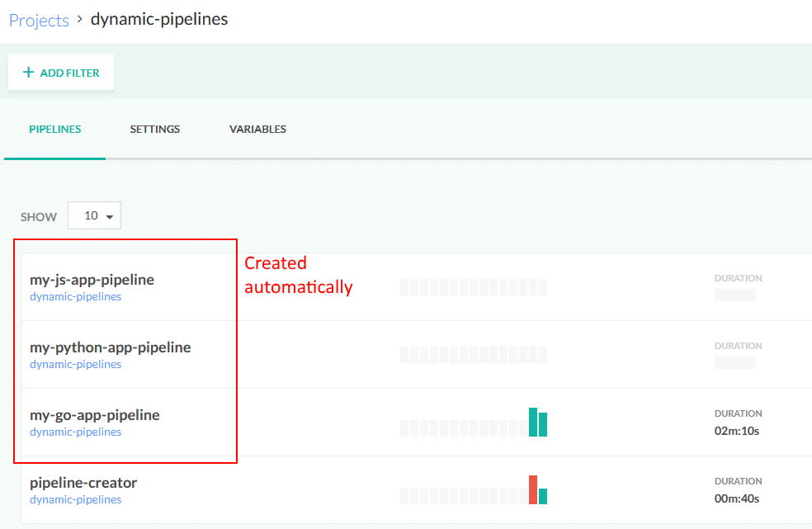Go to the Variables tab
The width and height of the screenshot is (812, 529).
point(257,130)
